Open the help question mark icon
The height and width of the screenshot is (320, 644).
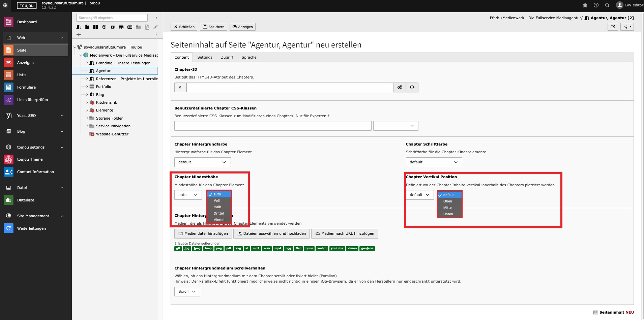click(x=596, y=5)
